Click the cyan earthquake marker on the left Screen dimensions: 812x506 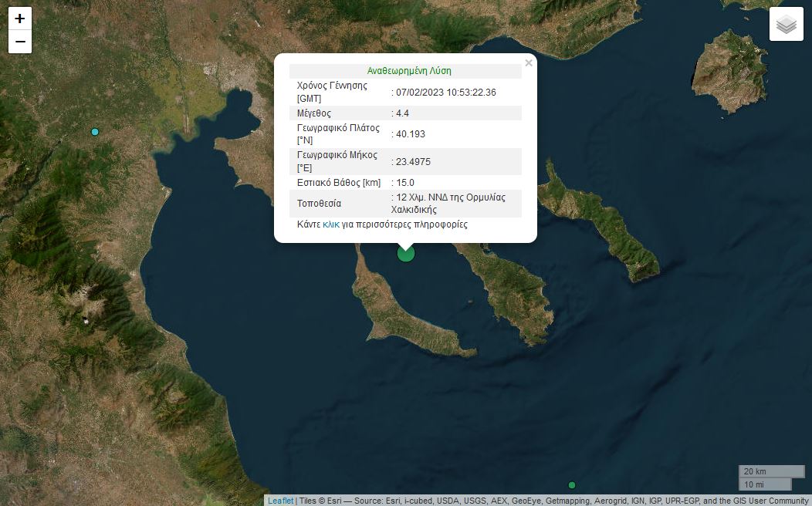point(95,132)
